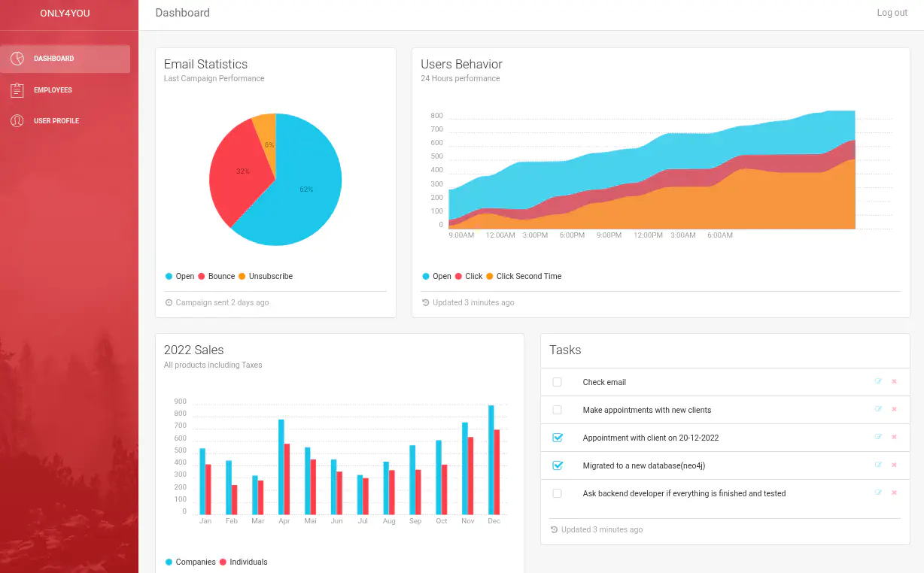This screenshot has height=573, width=924.
Task: Click the Dashboard pie chart sidebar icon
Action: pyautogui.click(x=17, y=59)
